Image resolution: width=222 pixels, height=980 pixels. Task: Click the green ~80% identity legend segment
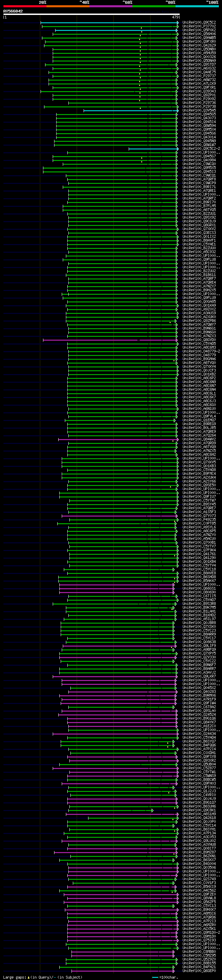tap(154, 6)
